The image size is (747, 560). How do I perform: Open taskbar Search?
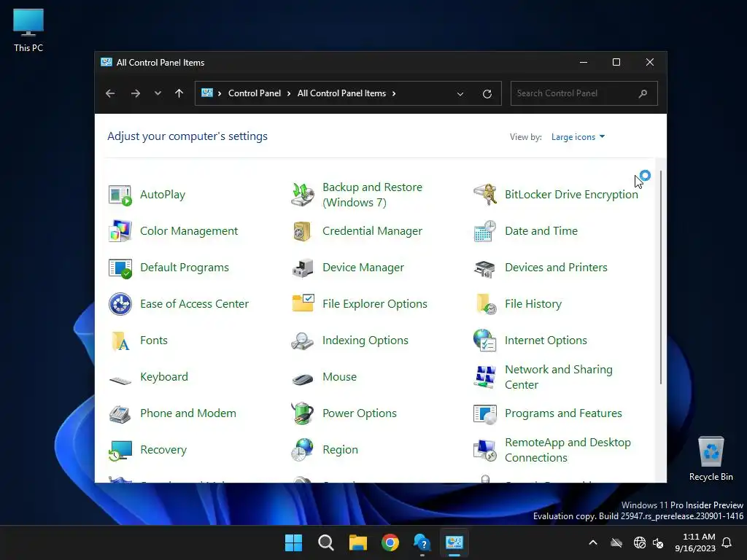point(326,542)
